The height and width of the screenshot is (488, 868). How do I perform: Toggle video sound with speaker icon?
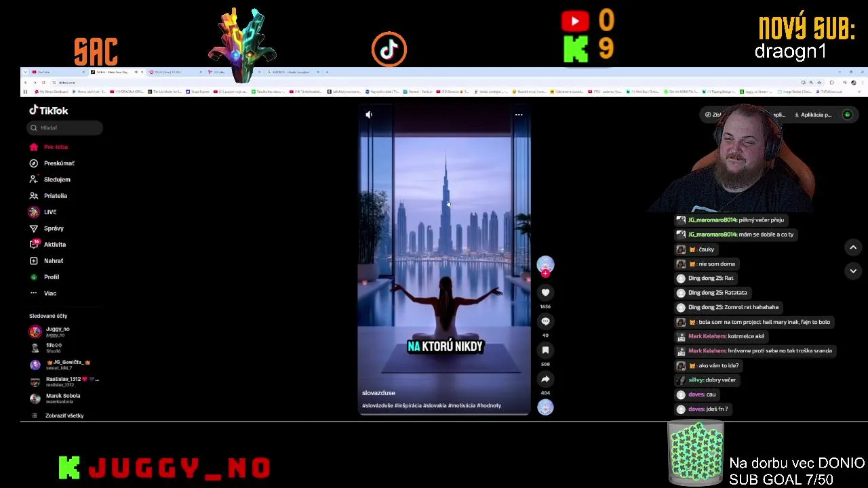point(369,115)
